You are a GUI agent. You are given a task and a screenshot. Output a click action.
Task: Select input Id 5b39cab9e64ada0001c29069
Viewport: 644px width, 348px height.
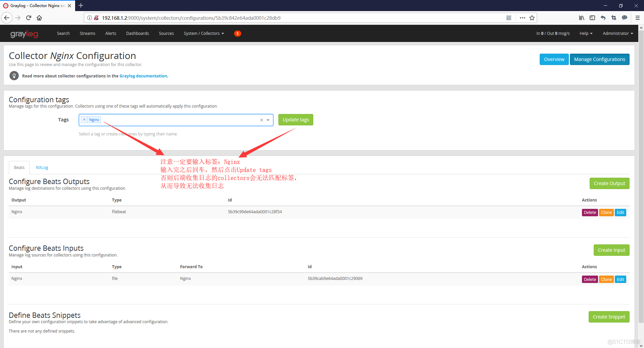[x=335, y=279]
